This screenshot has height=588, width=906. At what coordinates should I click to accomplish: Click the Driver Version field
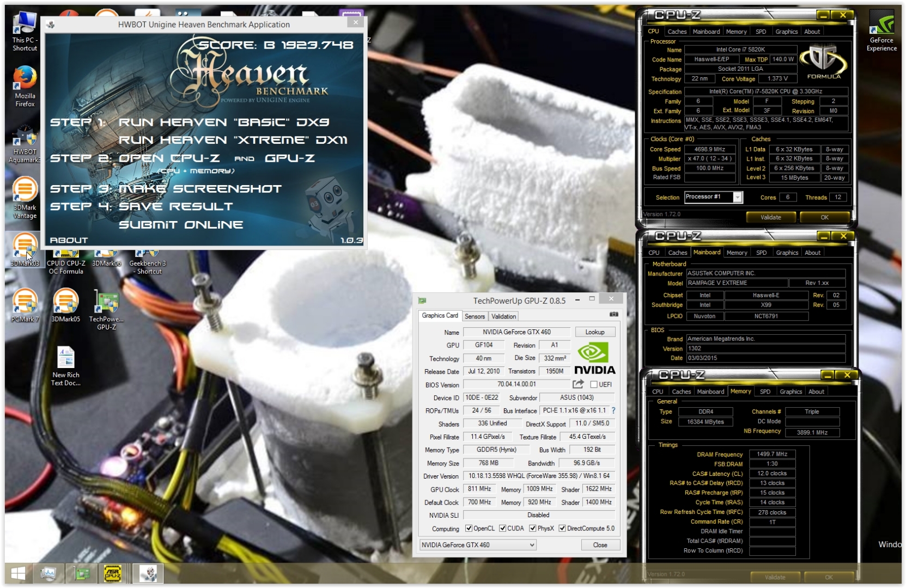pos(539,476)
